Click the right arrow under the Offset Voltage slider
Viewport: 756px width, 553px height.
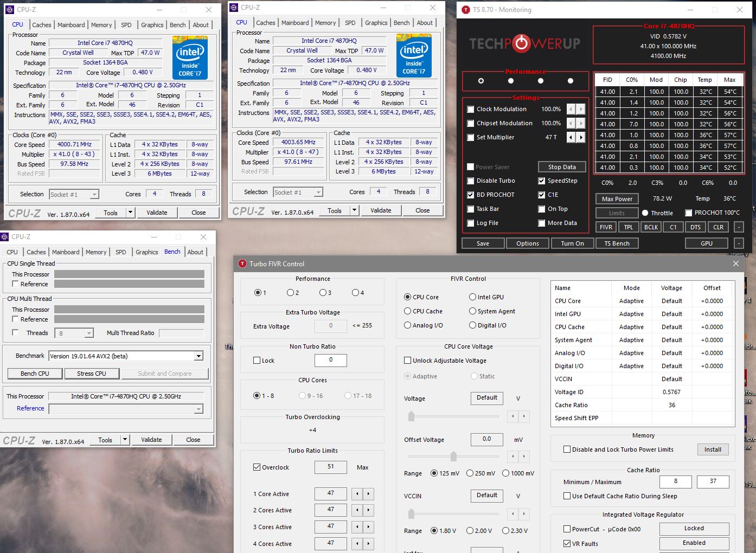pyautogui.click(x=524, y=456)
